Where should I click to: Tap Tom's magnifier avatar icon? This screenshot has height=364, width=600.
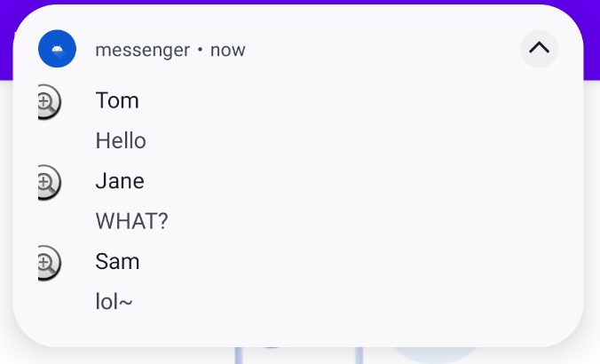point(50,102)
